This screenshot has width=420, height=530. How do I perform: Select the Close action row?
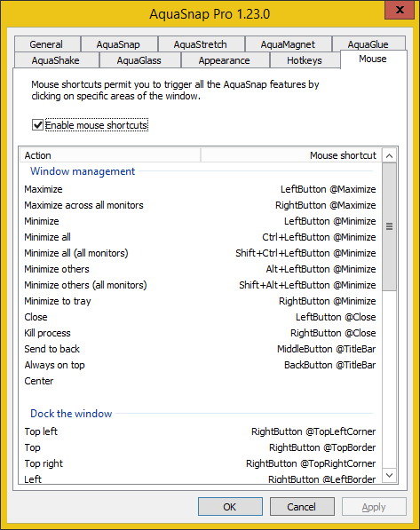point(200,317)
